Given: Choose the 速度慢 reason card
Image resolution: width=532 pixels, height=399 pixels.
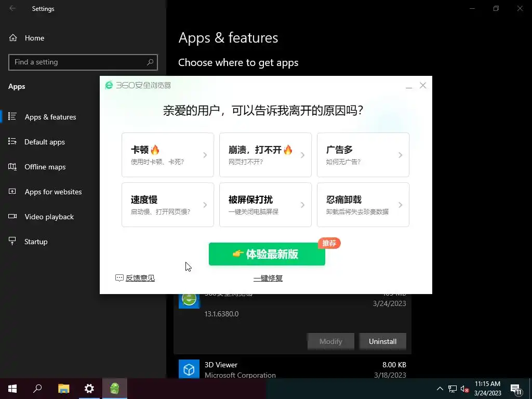Looking at the screenshot, I should coord(168,205).
